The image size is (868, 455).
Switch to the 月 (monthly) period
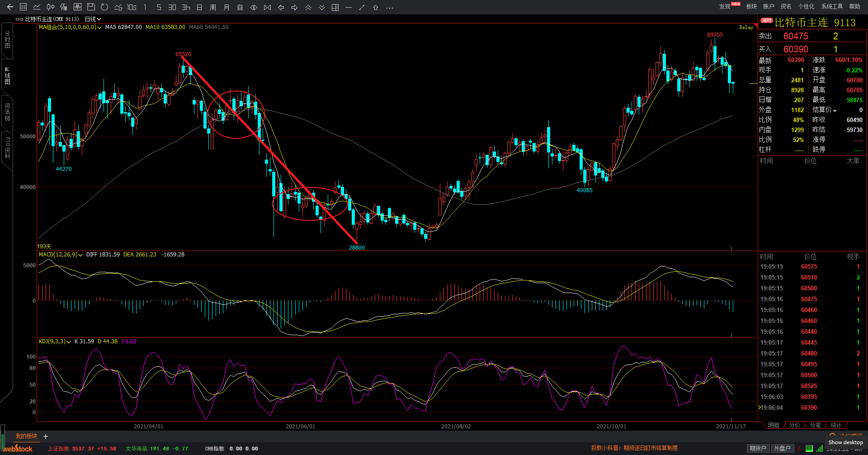click(x=226, y=7)
